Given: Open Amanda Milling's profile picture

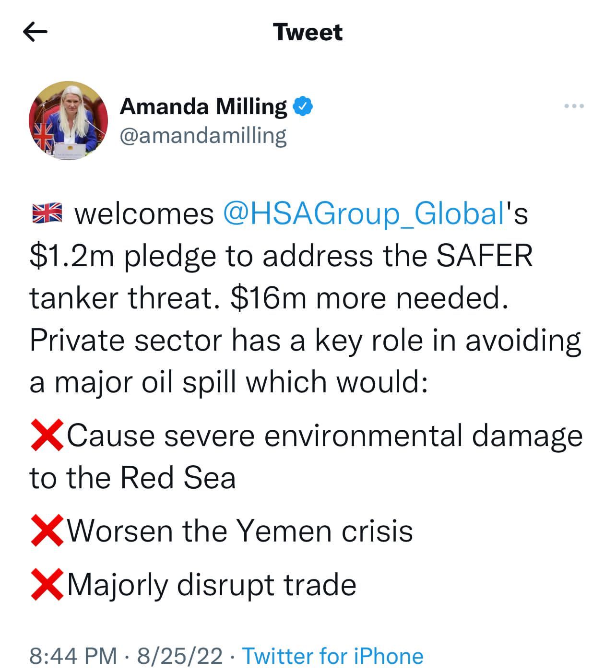Looking at the screenshot, I should click(68, 120).
